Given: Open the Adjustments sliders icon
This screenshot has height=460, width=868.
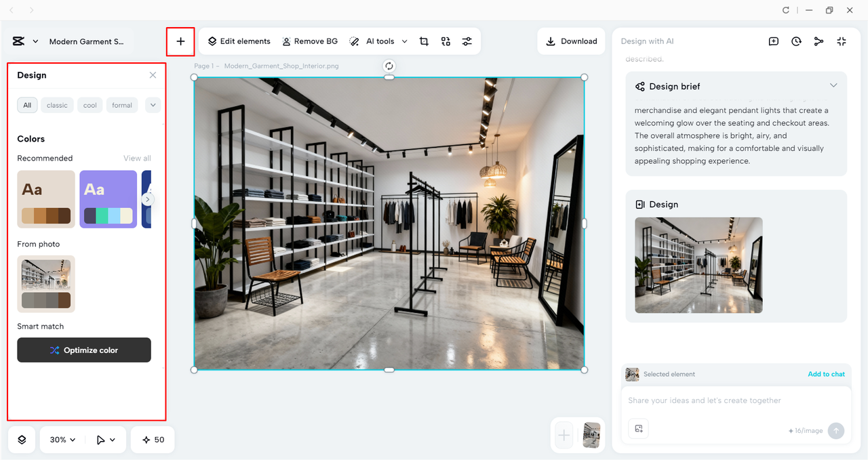Looking at the screenshot, I should click(x=467, y=41).
